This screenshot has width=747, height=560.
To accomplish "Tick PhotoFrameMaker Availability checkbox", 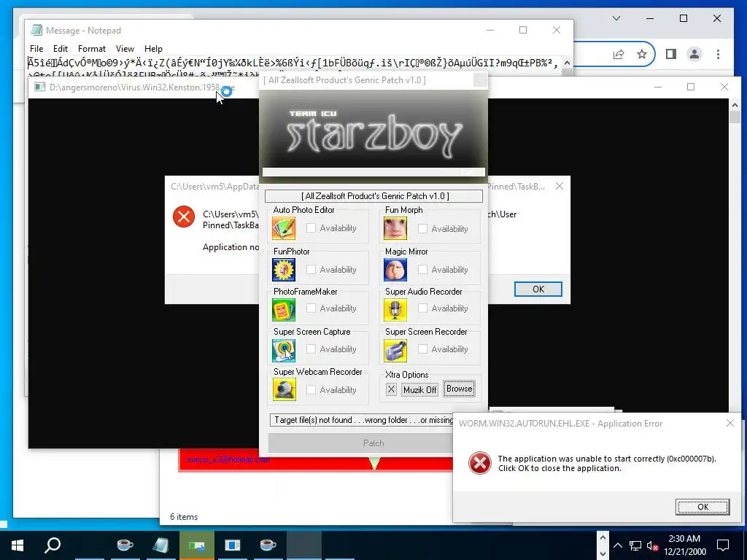I will pyautogui.click(x=311, y=308).
